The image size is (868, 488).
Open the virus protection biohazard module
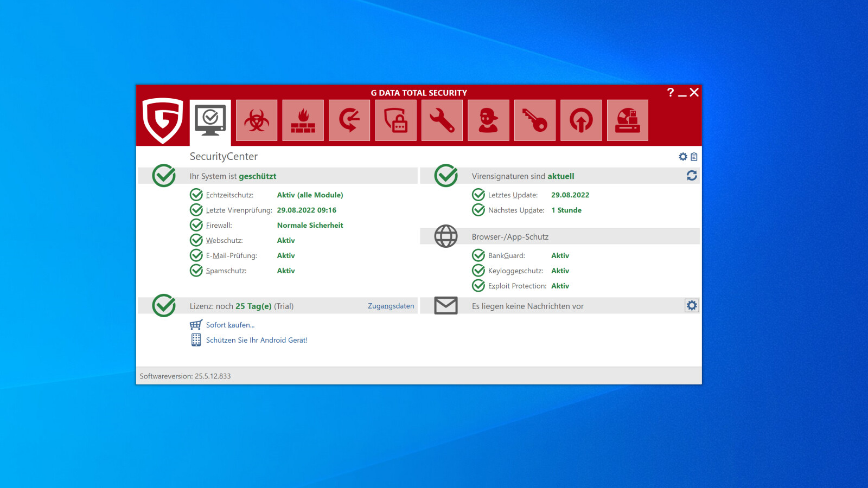pyautogui.click(x=257, y=120)
